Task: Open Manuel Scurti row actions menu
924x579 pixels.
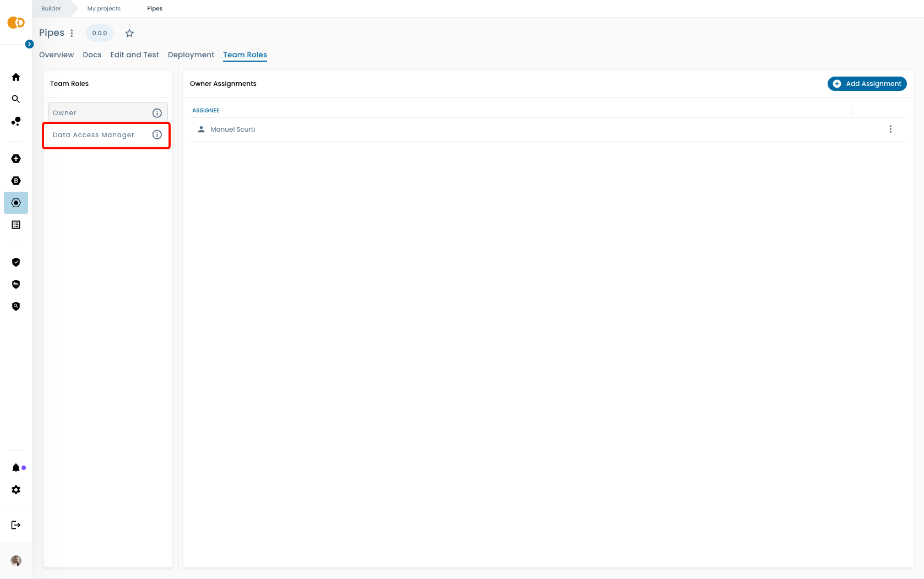Action: click(x=890, y=129)
